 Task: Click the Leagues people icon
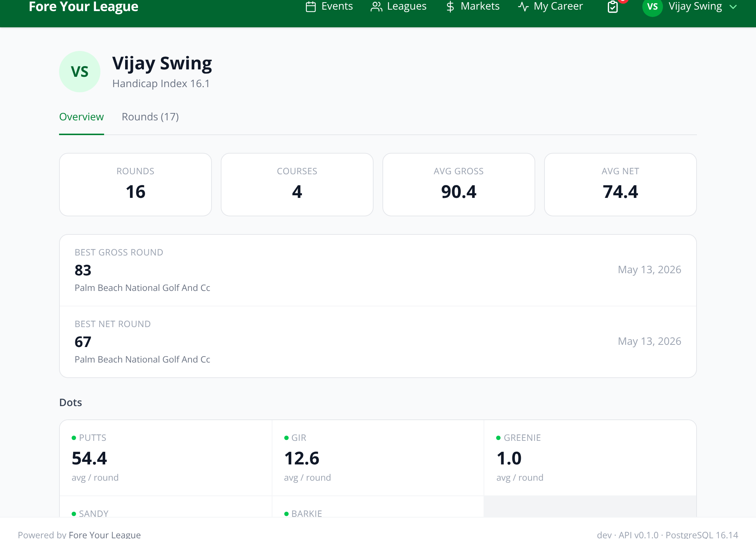pos(376,7)
